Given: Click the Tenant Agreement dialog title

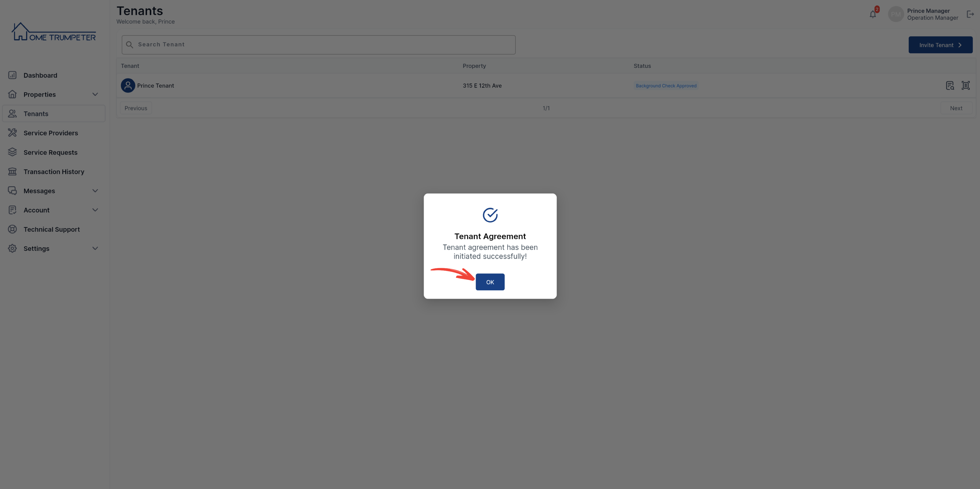Looking at the screenshot, I should click(x=490, y=236).
